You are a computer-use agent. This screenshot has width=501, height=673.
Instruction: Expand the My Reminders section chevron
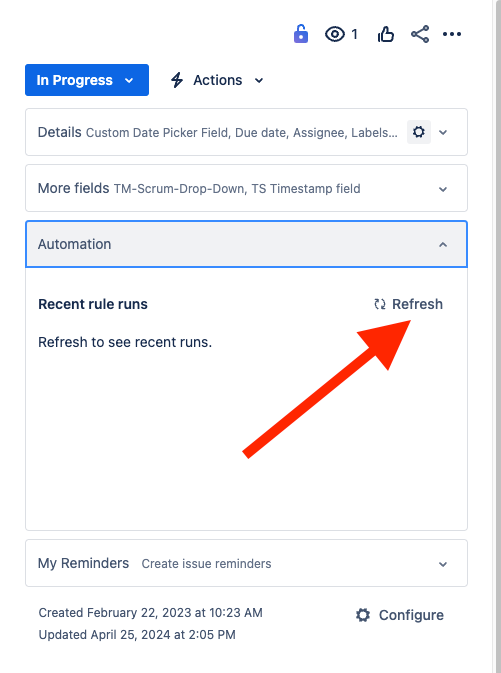443,564
